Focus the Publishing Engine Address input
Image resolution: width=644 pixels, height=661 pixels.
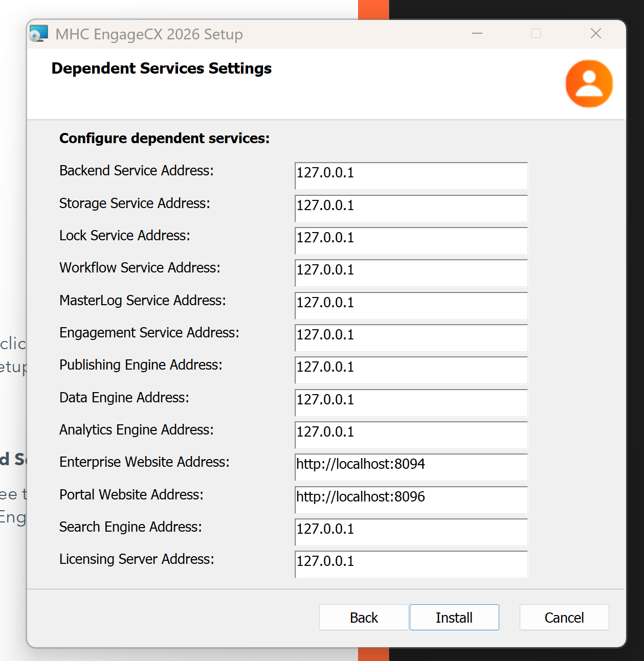tap(411, 370)
